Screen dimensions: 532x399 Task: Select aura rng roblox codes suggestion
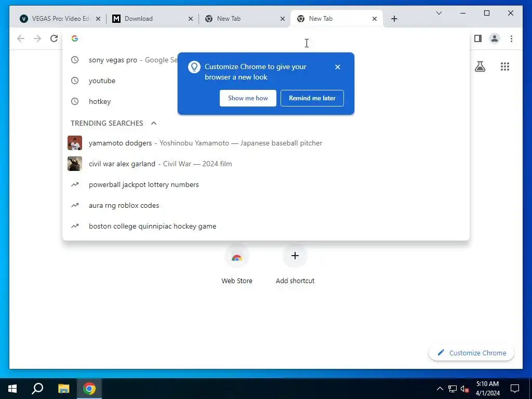[266, 205]
